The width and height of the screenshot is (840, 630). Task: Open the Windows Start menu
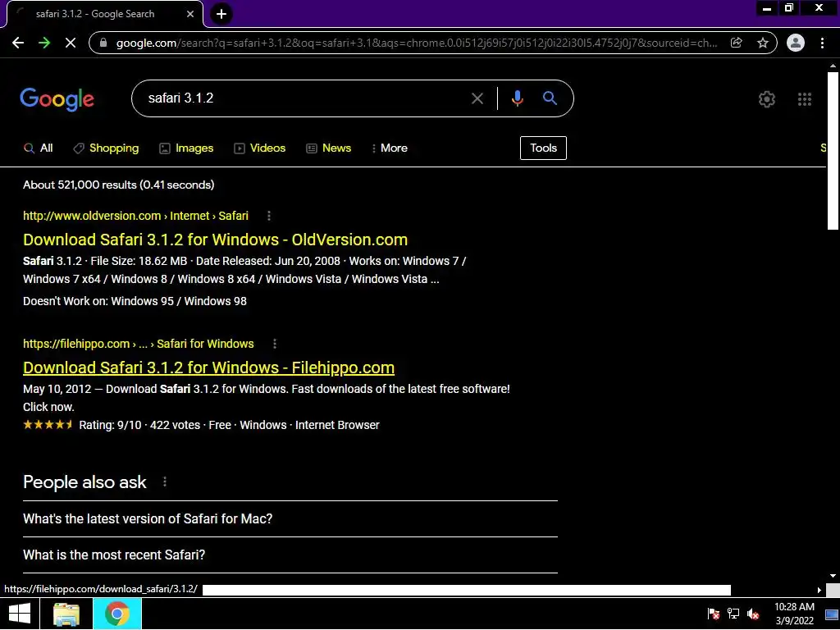pos(20,614)
